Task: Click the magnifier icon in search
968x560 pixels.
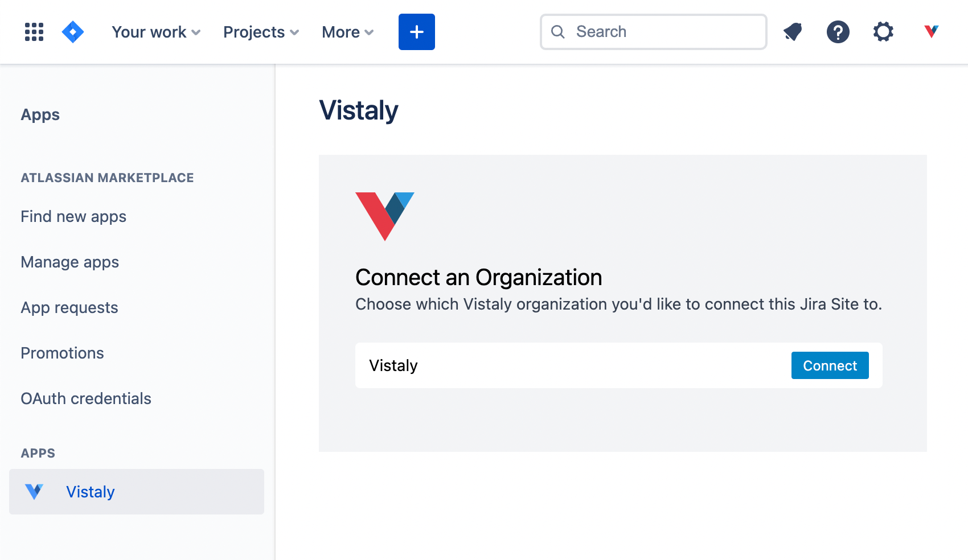Action: (x=558, y=32)
